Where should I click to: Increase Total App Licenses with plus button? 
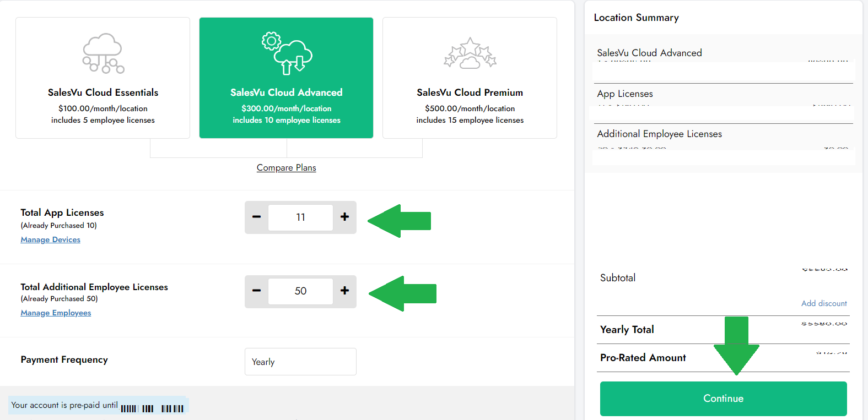click(x=344, y=217)
